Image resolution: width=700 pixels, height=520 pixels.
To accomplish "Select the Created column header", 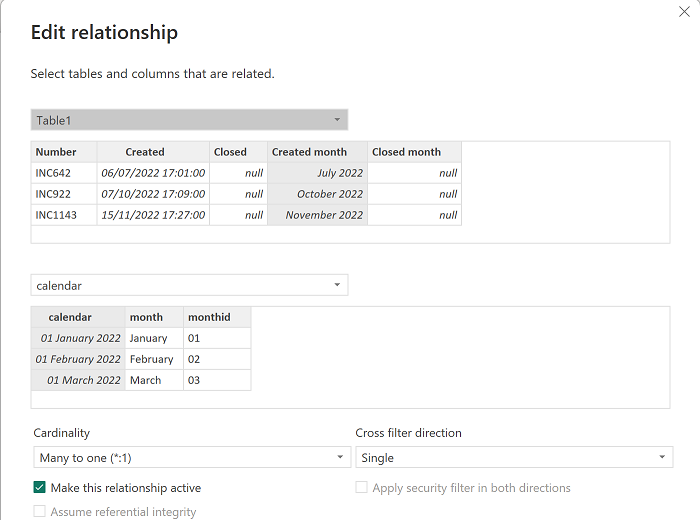I will (145, 152).
